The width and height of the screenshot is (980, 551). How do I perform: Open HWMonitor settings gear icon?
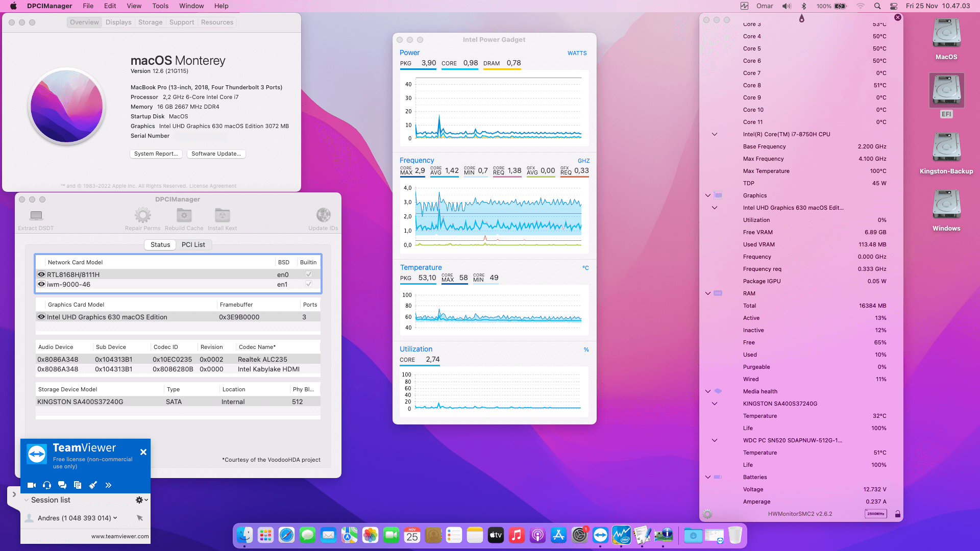707,514
